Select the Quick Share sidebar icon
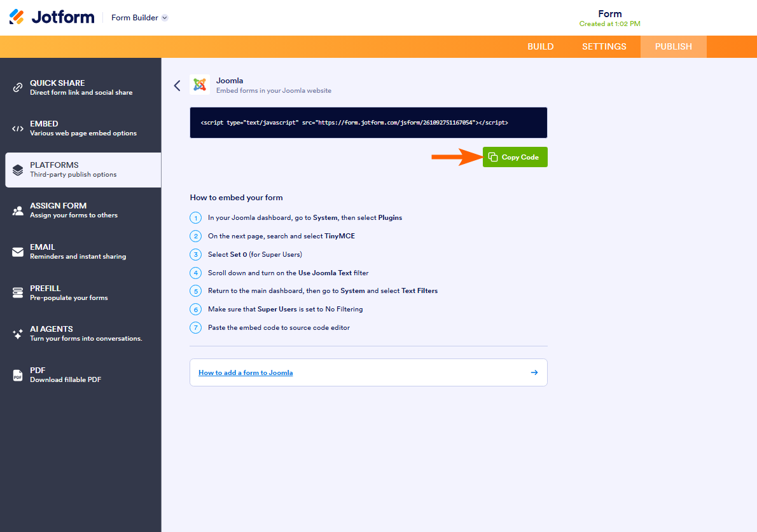 15,87
